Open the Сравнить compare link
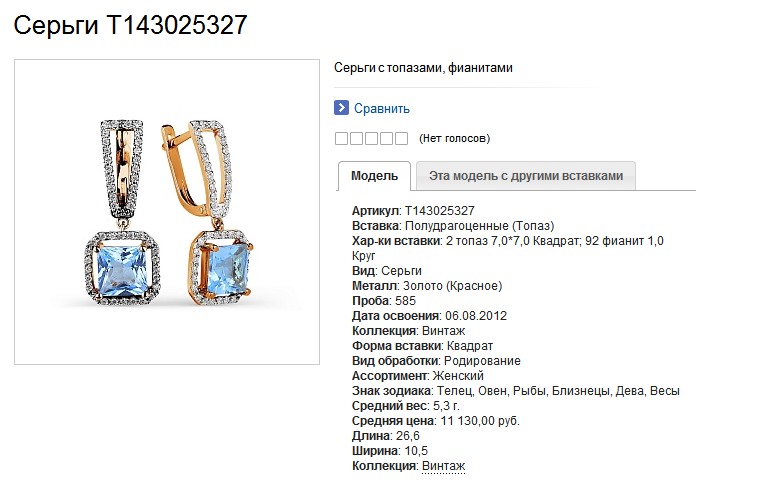This screenshot has height=494, width=757. point(381,109)
